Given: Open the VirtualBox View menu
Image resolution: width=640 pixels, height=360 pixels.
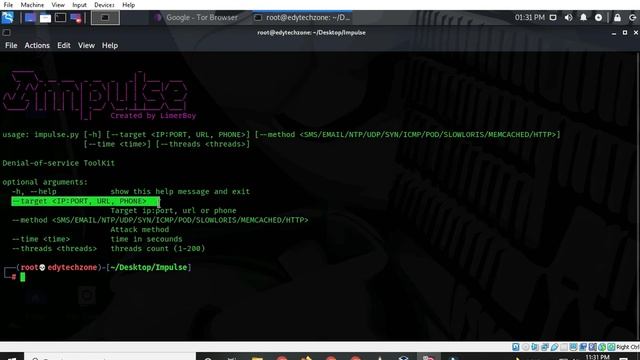Looking at the screenshot, I should pyautogui.click(x=58, y=5).
